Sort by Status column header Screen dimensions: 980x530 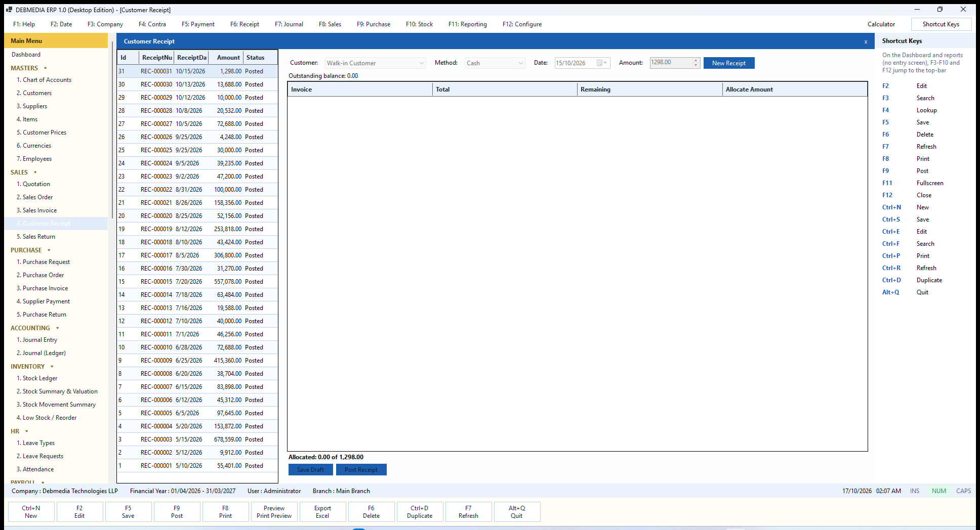coord(260,58)
